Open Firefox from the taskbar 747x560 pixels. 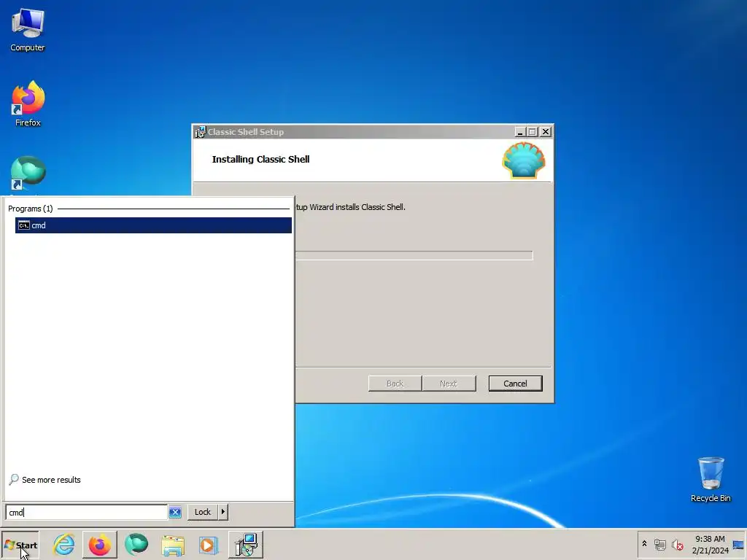click(x=99, y=545)
